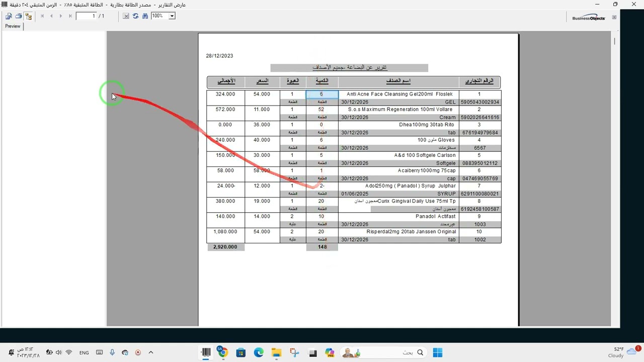Image resolution: width=644 pixels, height=362 pixels.
Task: Click the barcode app icon in taskbar
Action: [x=206, y=353]
